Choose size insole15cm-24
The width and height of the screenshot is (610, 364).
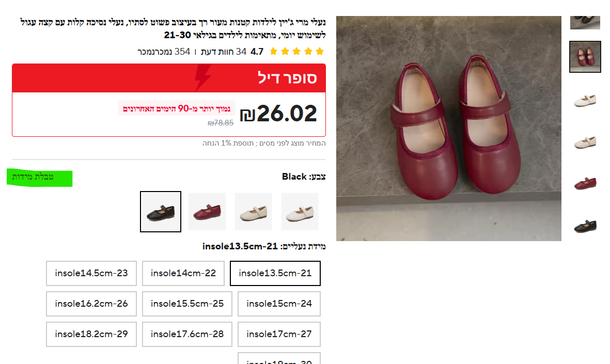(279, 304)
